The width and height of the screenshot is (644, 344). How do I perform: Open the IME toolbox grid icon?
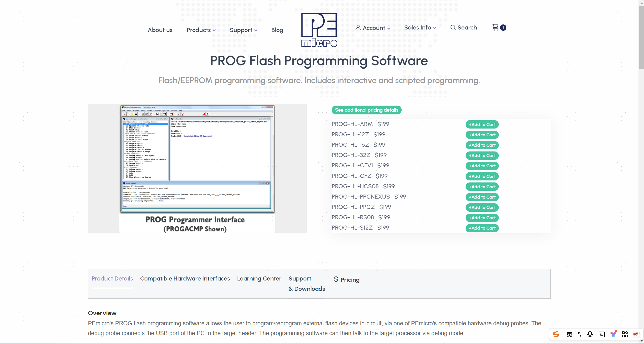625,334
